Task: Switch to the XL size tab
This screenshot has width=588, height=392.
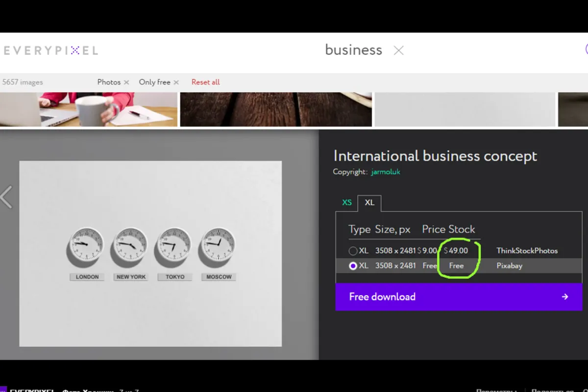Action: [x=369, y=203]
